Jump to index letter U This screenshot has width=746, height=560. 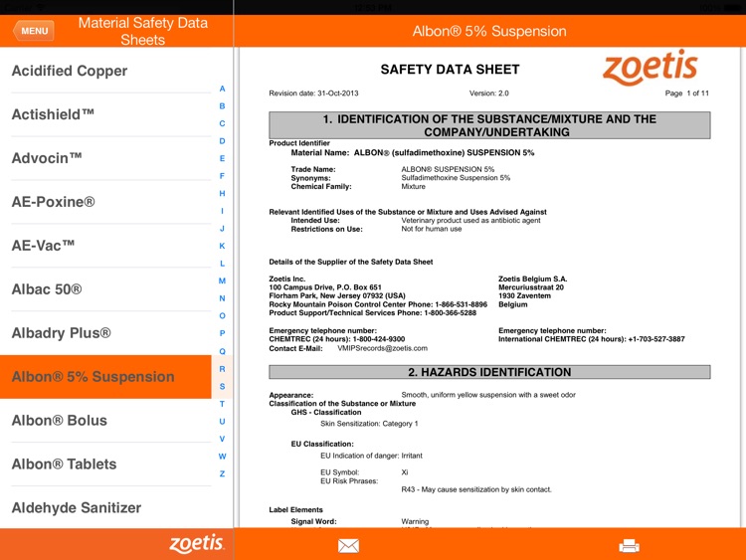(x=222, y=422)
